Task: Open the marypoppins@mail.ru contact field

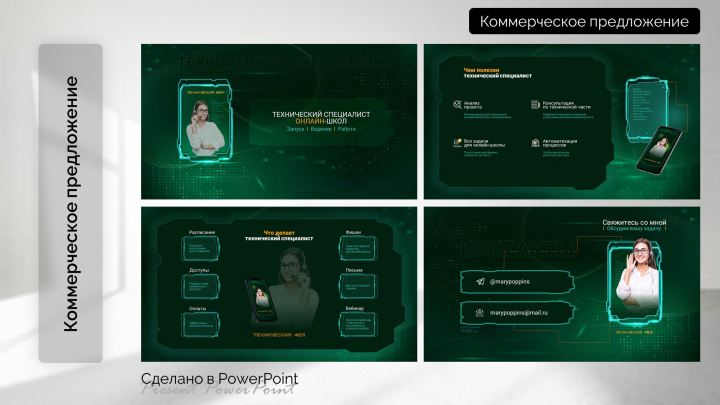Action: point(517,313)
